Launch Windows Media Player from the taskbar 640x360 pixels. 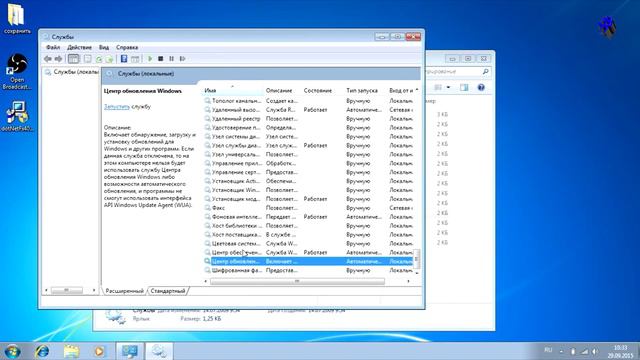(x=99, y=351)
